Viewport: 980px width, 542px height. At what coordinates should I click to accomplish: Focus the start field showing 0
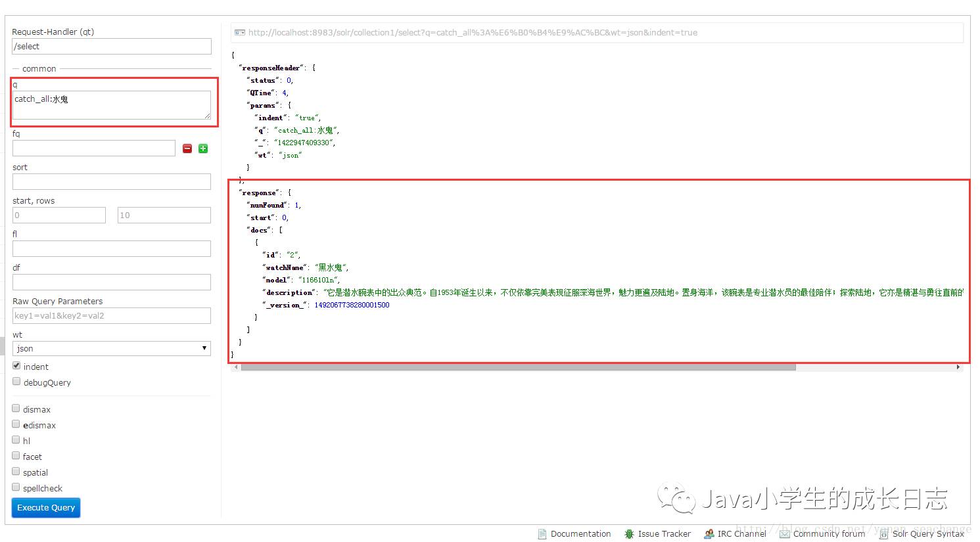pyautogui.click(x=59, y=215)
